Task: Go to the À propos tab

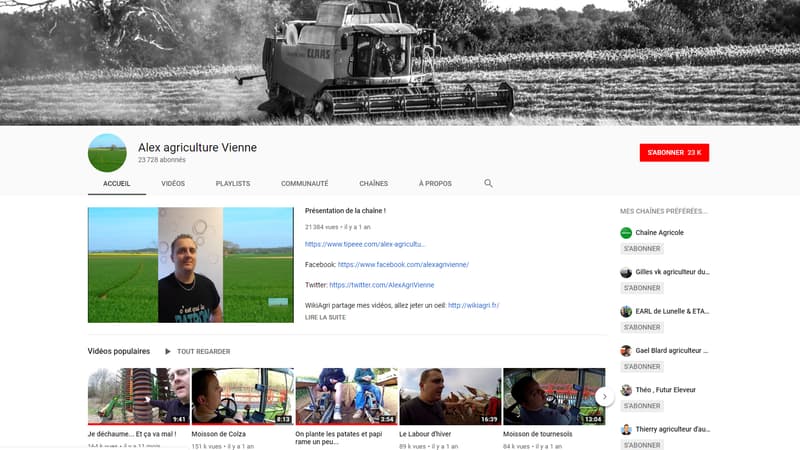Action: tap(435, 184)
